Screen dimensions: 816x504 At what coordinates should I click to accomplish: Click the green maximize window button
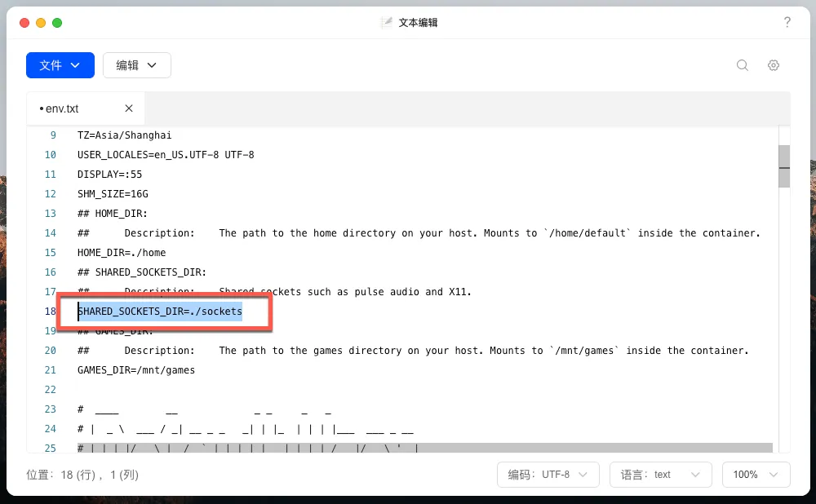(x=57, y=23)
